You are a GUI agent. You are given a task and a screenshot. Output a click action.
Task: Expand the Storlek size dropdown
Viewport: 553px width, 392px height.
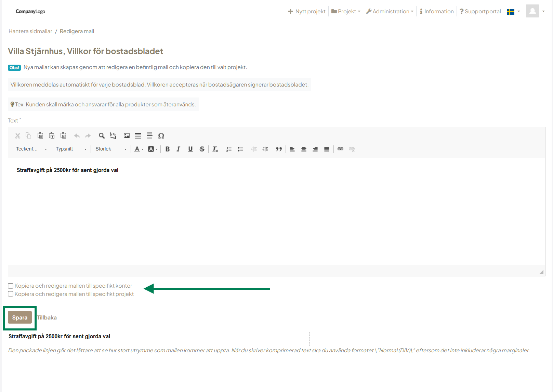[111, 149]
